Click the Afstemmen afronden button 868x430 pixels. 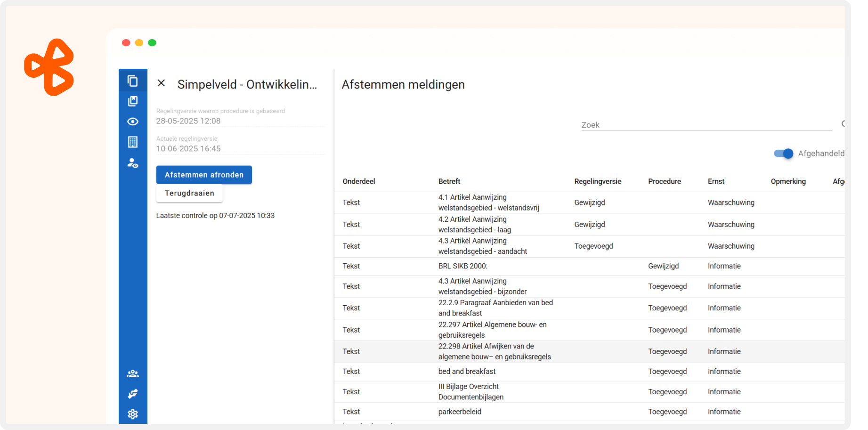pos(204,175)
